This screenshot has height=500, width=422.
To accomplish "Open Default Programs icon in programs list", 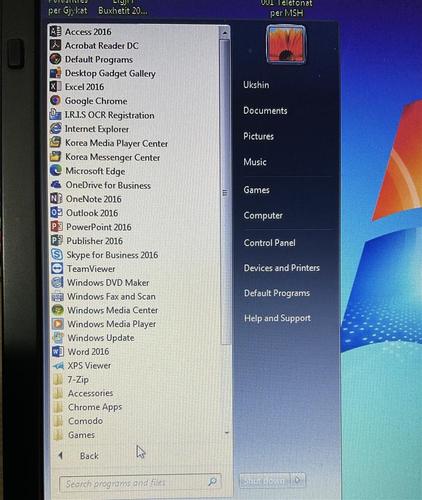I will tap(55, 59).
